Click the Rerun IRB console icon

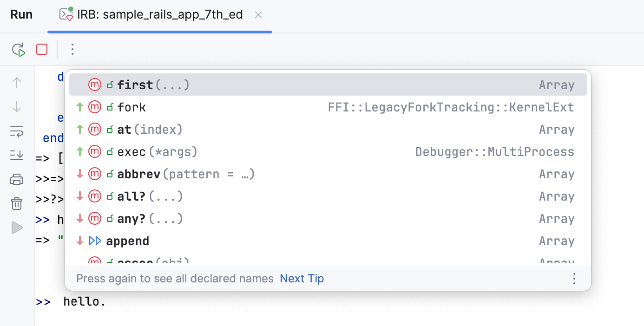click(19, 49)
